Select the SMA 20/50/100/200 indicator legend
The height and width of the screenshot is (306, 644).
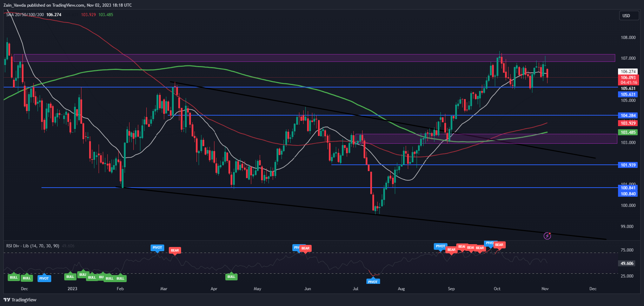click(25, 15)
